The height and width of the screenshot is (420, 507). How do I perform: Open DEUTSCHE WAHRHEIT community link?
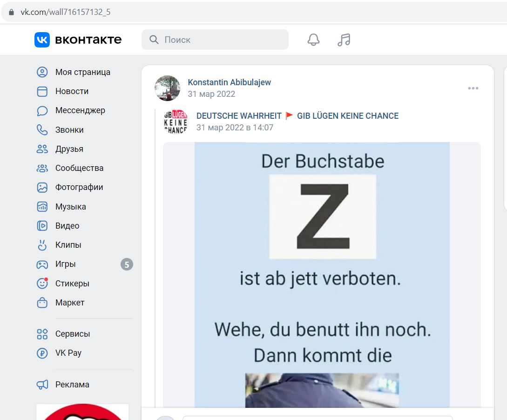(x=297, y=116)
